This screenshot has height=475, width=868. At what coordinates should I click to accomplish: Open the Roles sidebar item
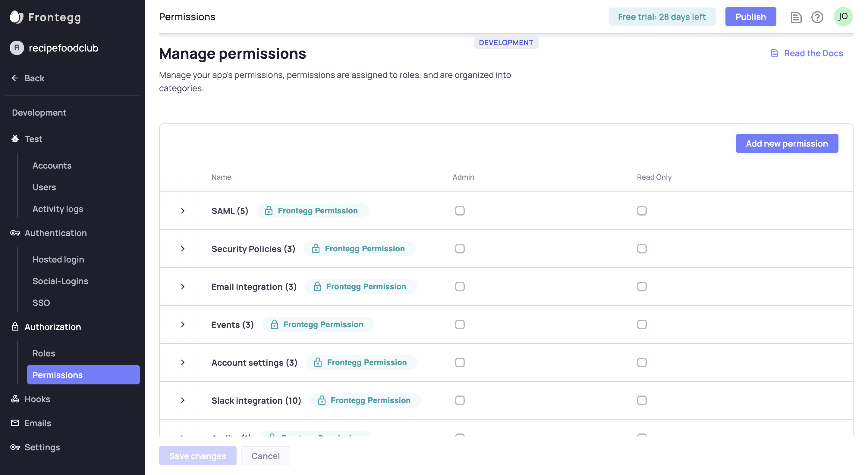pyautogui.click(x=44, y=353)
